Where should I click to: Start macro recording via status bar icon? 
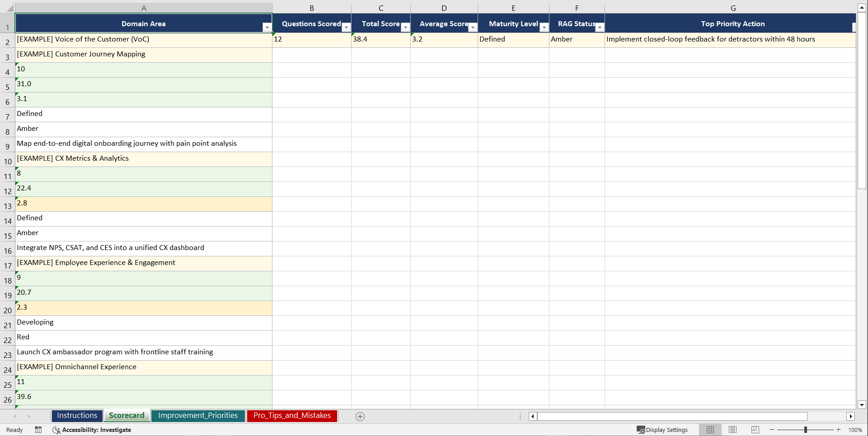(38, 430)
